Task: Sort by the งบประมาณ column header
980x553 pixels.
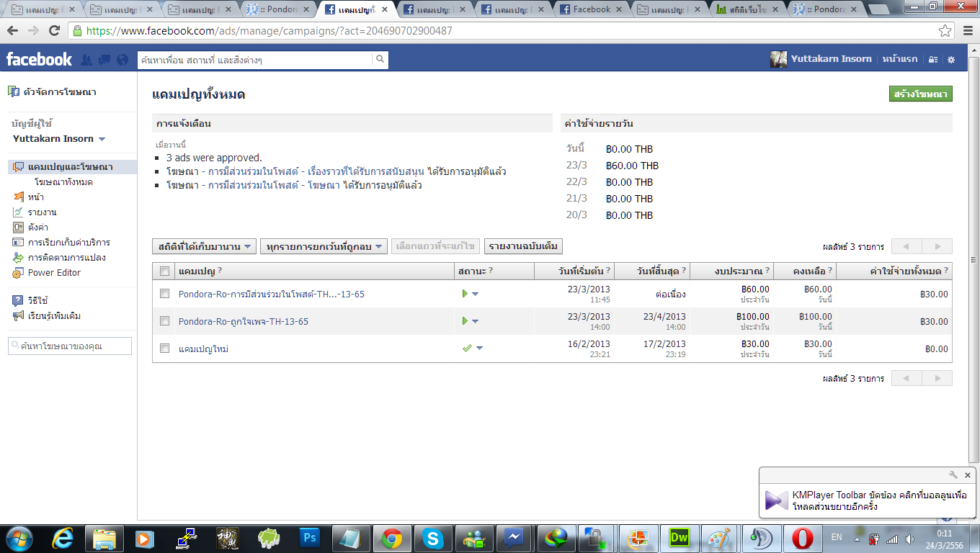Action: 732,271
